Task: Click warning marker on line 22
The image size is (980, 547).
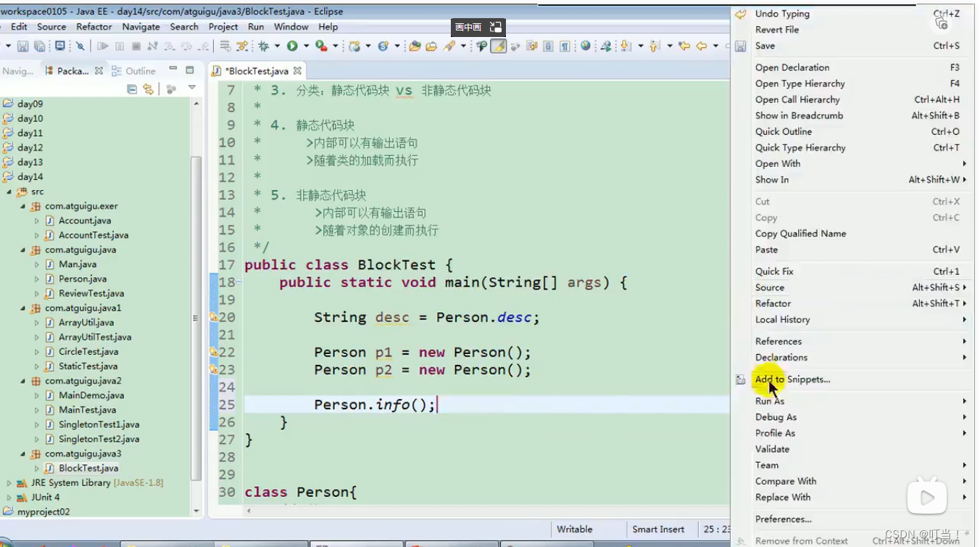Action: (213, 352)
